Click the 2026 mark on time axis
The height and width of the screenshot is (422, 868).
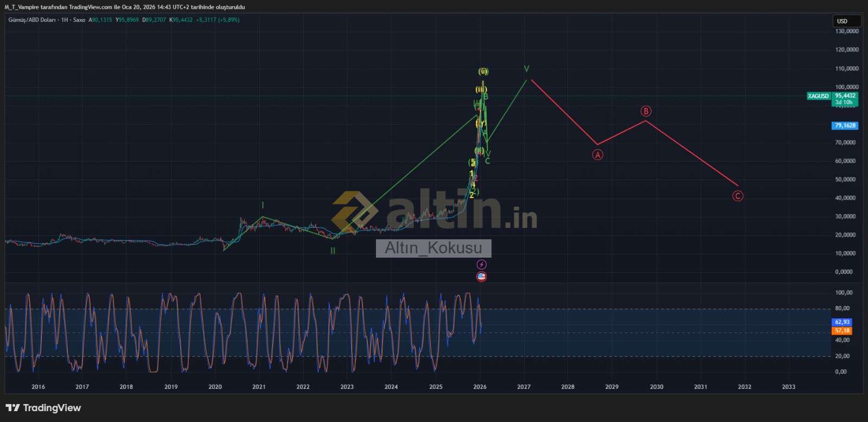click(480, 387)
